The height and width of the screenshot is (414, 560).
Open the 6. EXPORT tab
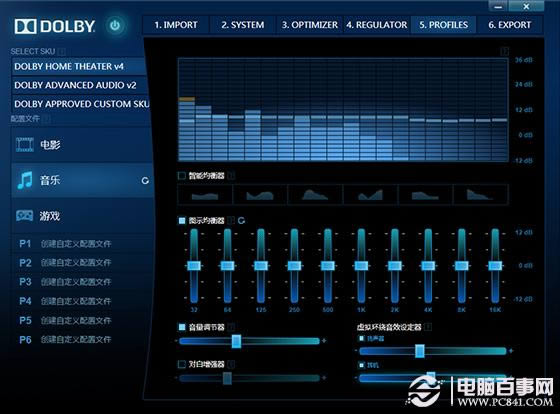510,25
